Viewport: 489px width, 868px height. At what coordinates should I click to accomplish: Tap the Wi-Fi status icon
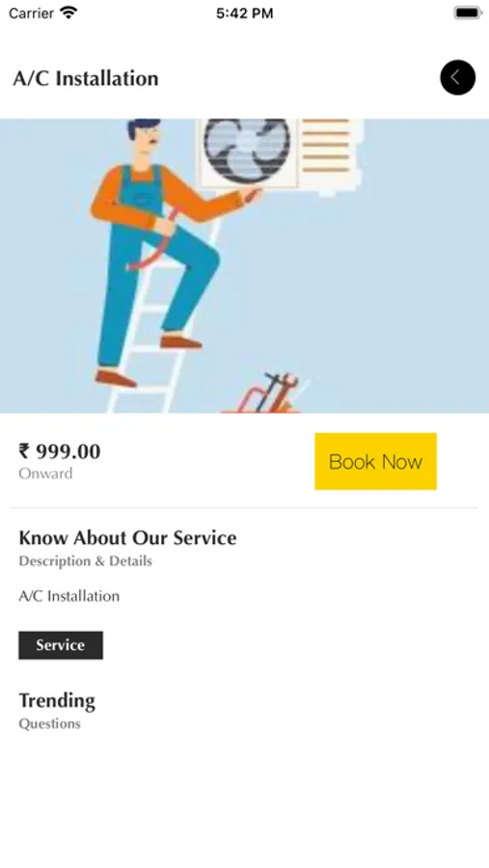pos(68,13)
